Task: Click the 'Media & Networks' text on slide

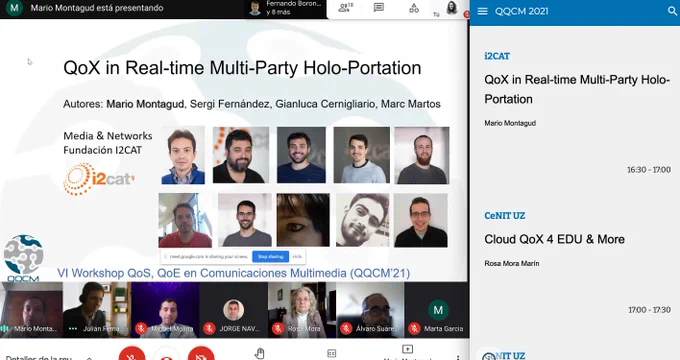Action: pyautogui.click(x=108, y=136)
